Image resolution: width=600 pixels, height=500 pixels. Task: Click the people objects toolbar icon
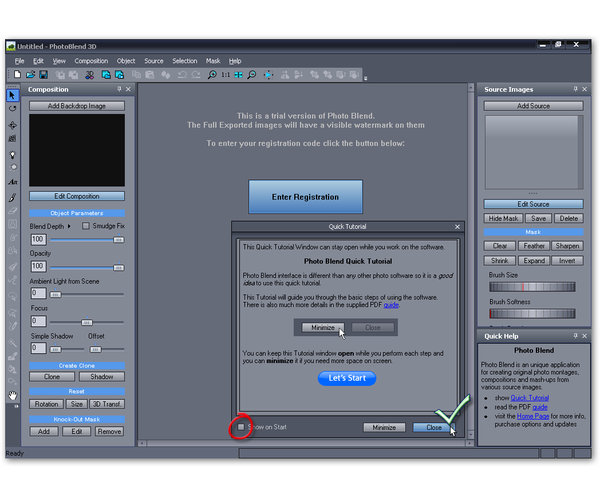click(90, 75)
